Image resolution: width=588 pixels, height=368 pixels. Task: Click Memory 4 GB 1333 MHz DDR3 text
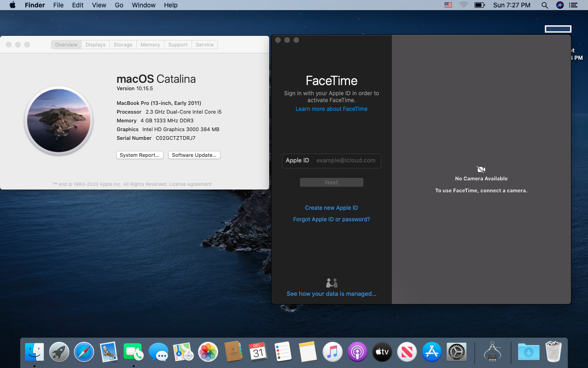(x=155, y=121)
